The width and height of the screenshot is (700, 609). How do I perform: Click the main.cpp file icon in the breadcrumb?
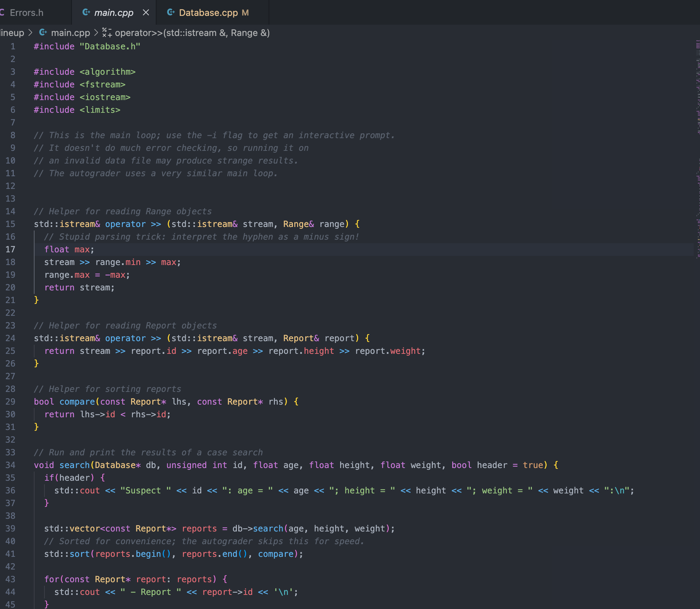[43, 32]
